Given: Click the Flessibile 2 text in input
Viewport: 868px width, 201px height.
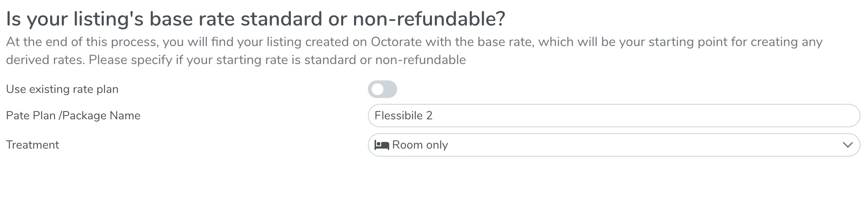Looking at the screenshot, I should tap(403, 116).
